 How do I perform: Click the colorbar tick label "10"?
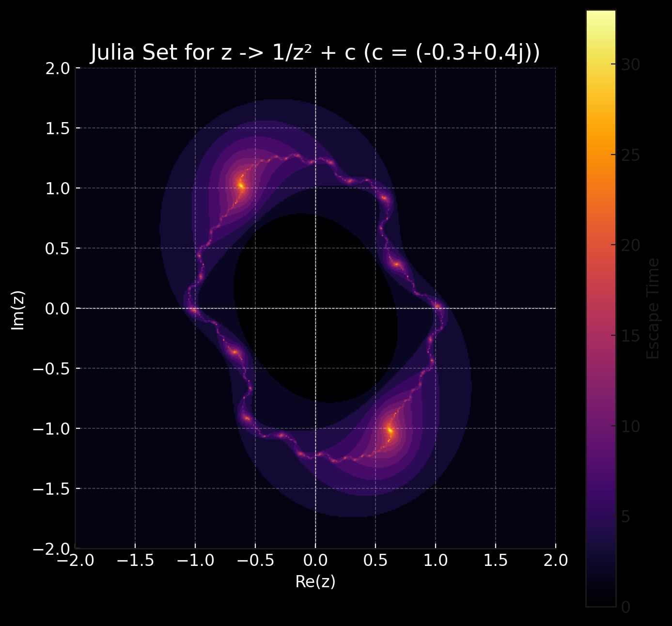click(630, 426)
